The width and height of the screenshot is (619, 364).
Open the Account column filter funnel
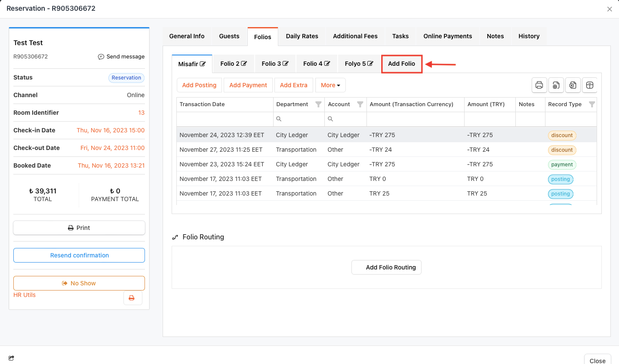[x=360, y=104]
